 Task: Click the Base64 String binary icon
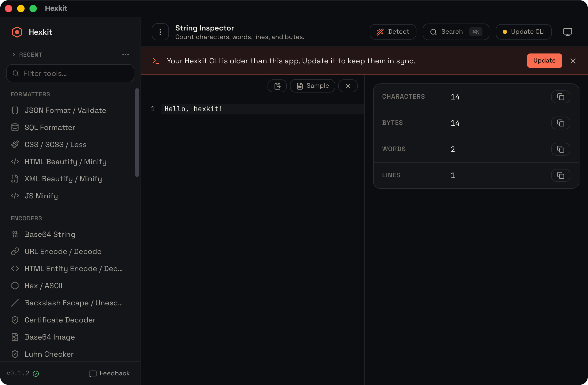pos(15,234)
